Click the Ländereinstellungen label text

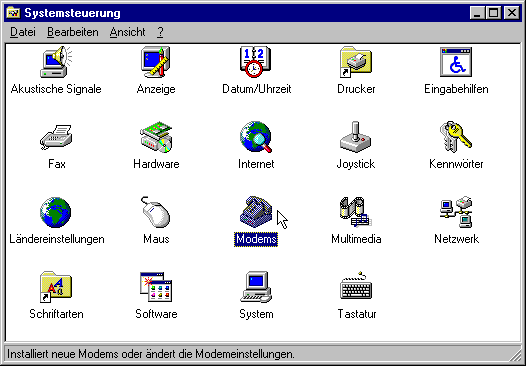click(57, 239)
